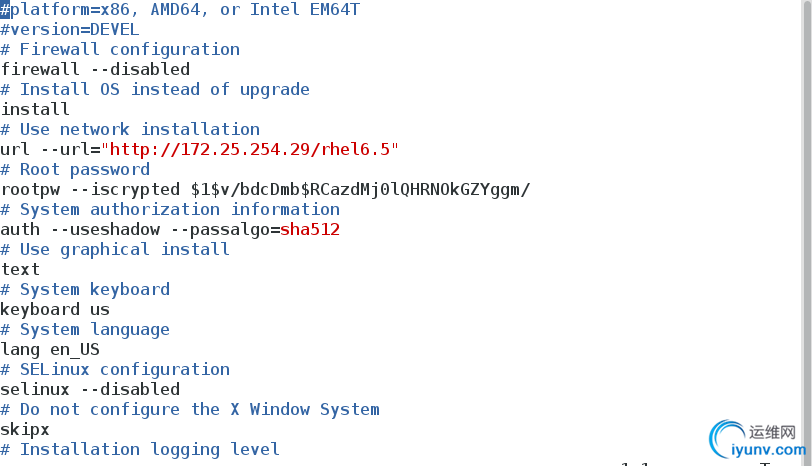Click the '# Installation logging level' comment
This screenshot has width=812, height=466.
coord(140,450)
